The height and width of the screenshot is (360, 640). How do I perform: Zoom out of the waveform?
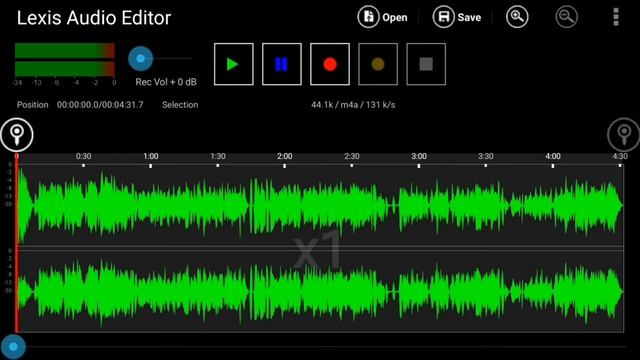(567, 17)
